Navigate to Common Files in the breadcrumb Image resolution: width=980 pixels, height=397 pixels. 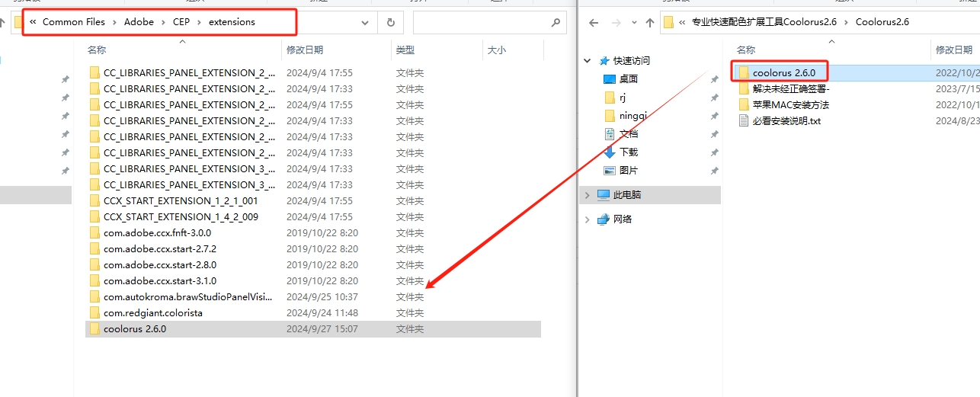[74, 22]
